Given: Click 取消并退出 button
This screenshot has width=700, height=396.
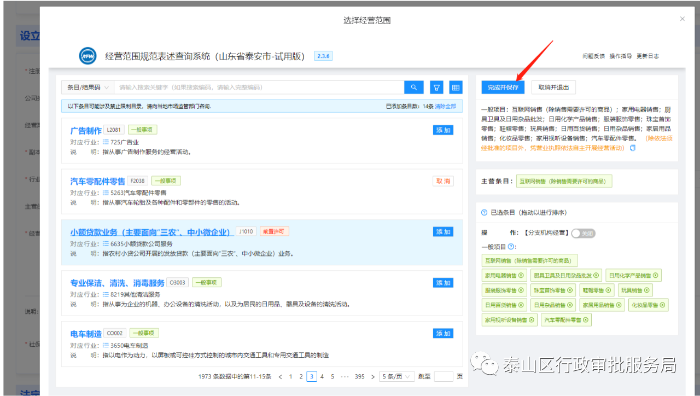Looking at the screenshot, I should click(554, 88).
